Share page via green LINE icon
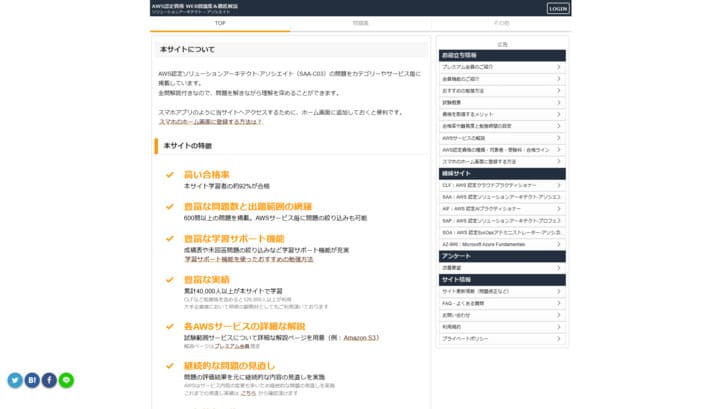 click(66, 380)
